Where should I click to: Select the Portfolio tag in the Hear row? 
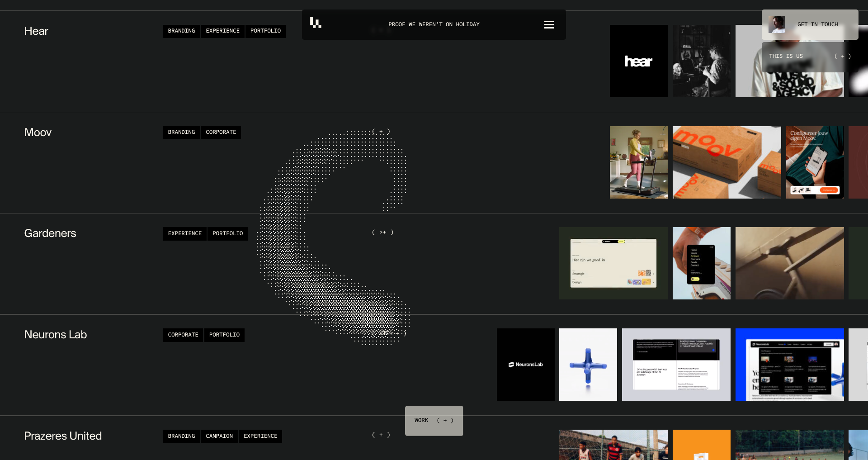coord(265,31)
